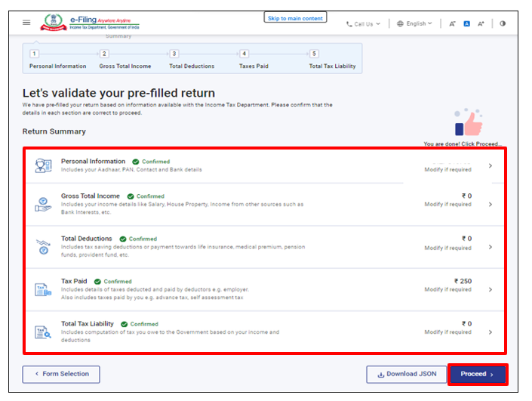This screenshot has height=401, width=532.
Task: Open the English language dropdown
Action: point(415,23)
